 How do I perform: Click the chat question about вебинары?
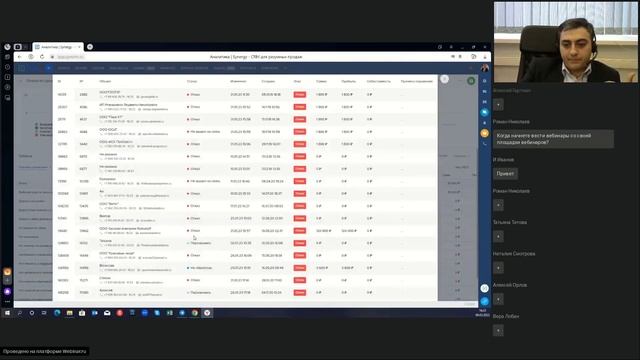point(553,139)
